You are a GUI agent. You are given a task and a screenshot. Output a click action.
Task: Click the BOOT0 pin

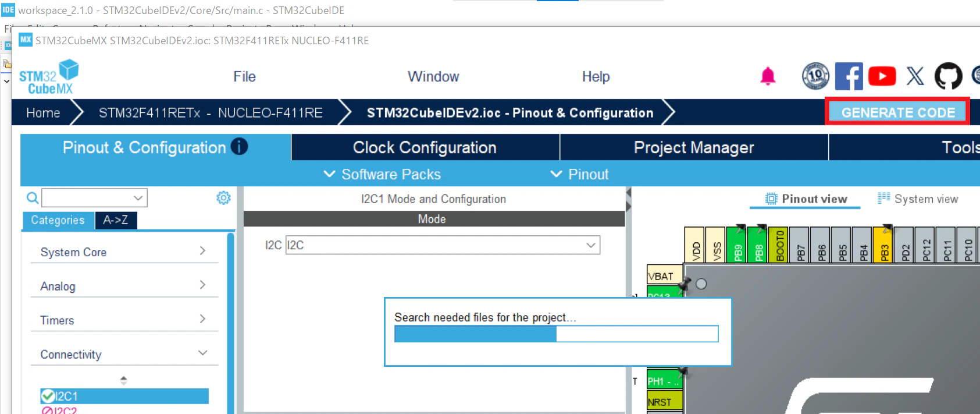tap(779, 245)
